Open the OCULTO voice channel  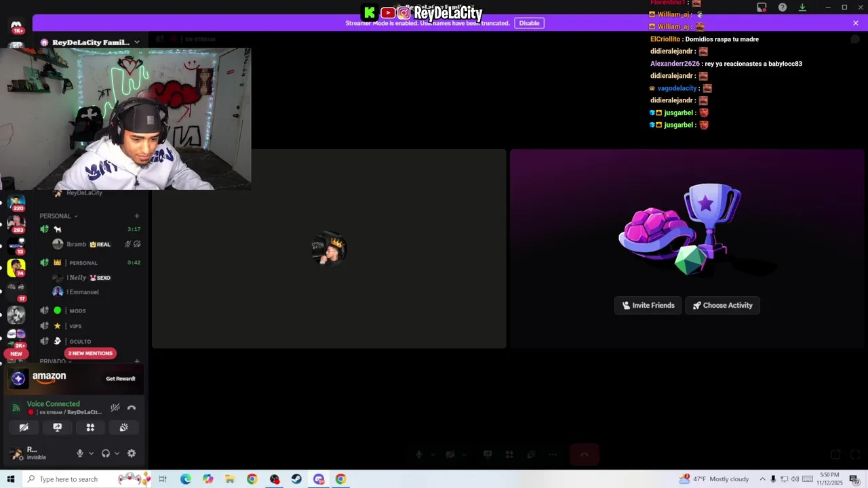pos(90,341)
